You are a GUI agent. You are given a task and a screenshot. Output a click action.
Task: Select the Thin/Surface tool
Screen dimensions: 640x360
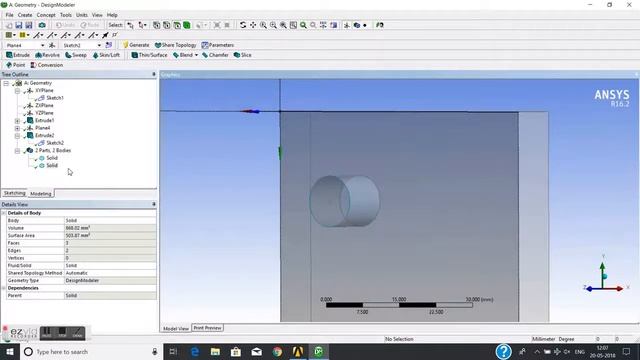[x=149, y=55]
